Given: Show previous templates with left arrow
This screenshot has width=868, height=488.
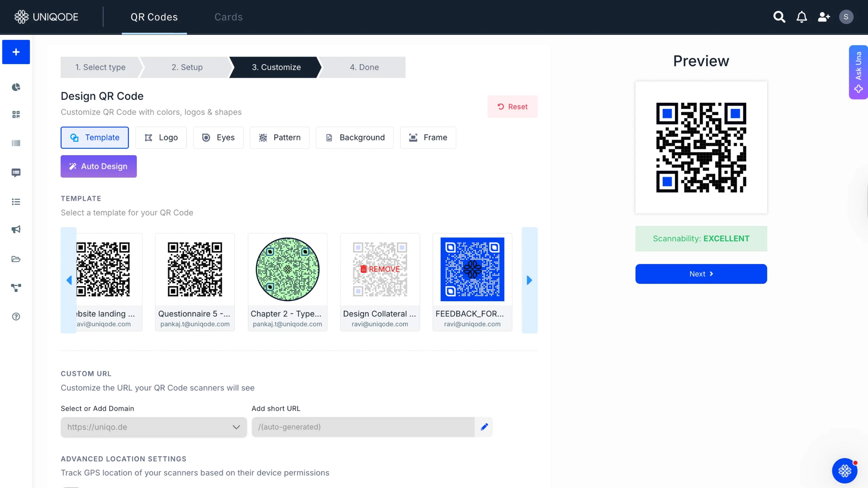Looking at the screenshot, I should click(69, 280).
